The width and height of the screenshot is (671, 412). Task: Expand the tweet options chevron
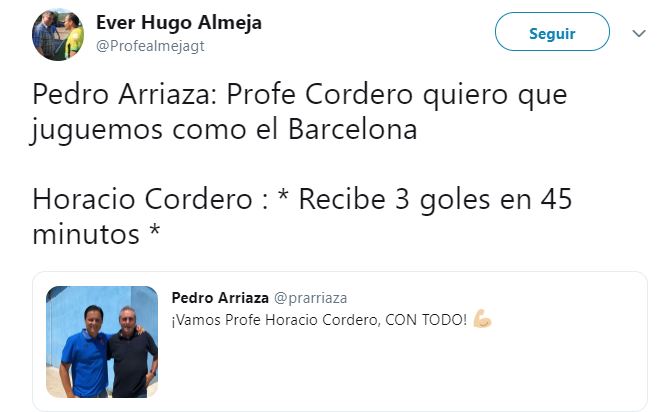639,33
